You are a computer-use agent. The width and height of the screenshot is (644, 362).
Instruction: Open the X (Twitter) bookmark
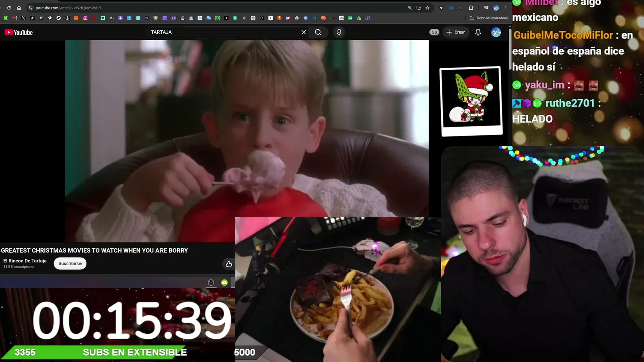[23, 18]
